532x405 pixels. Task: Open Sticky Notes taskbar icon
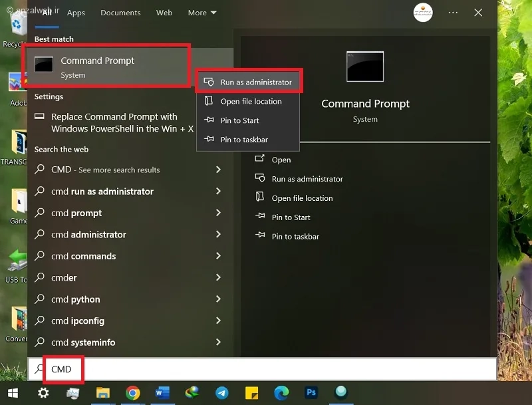(x=251, y=393)
